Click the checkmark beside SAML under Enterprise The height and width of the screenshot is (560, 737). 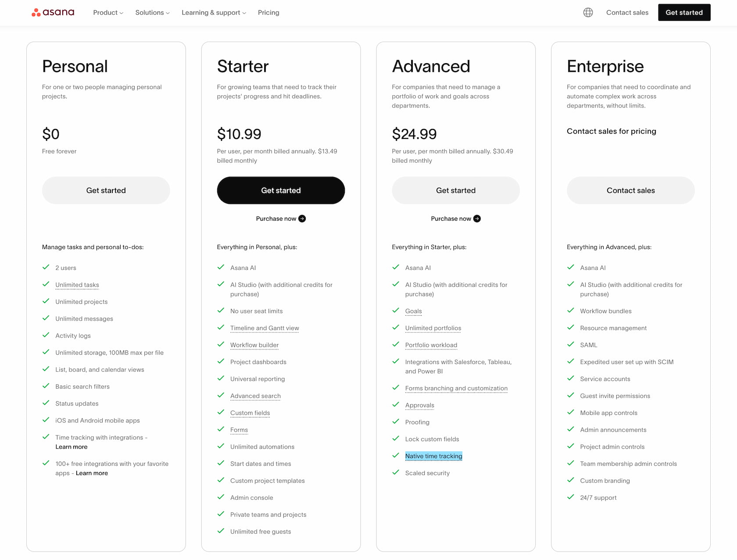click(x=571, y=344)
